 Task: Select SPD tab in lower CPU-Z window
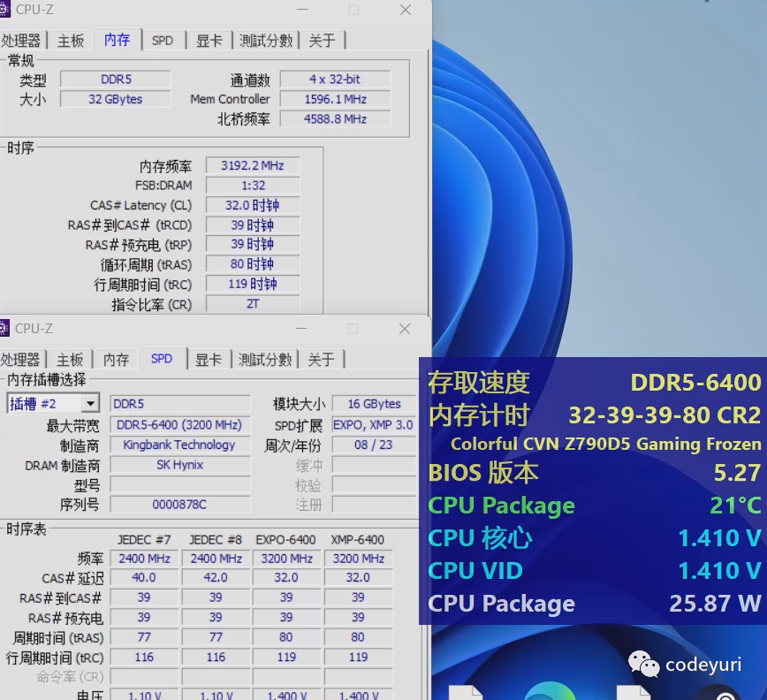(x=162, y=359)
